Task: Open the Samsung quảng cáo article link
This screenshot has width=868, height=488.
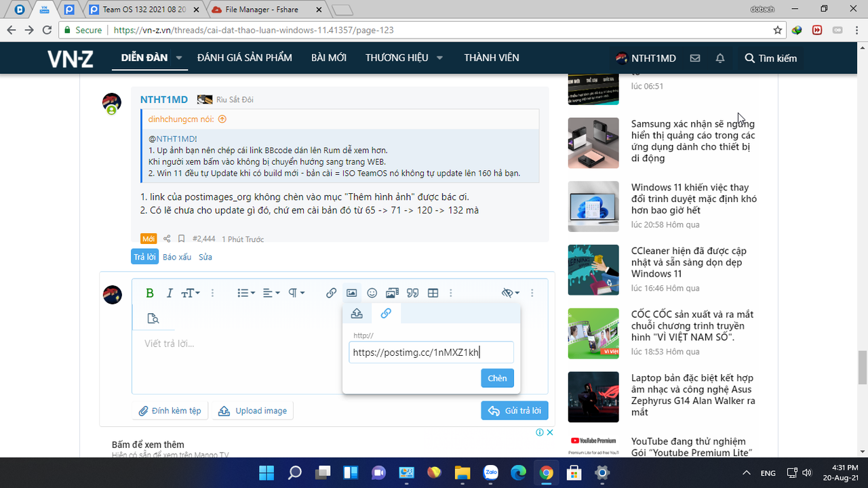Action: [x=693, y=141]
